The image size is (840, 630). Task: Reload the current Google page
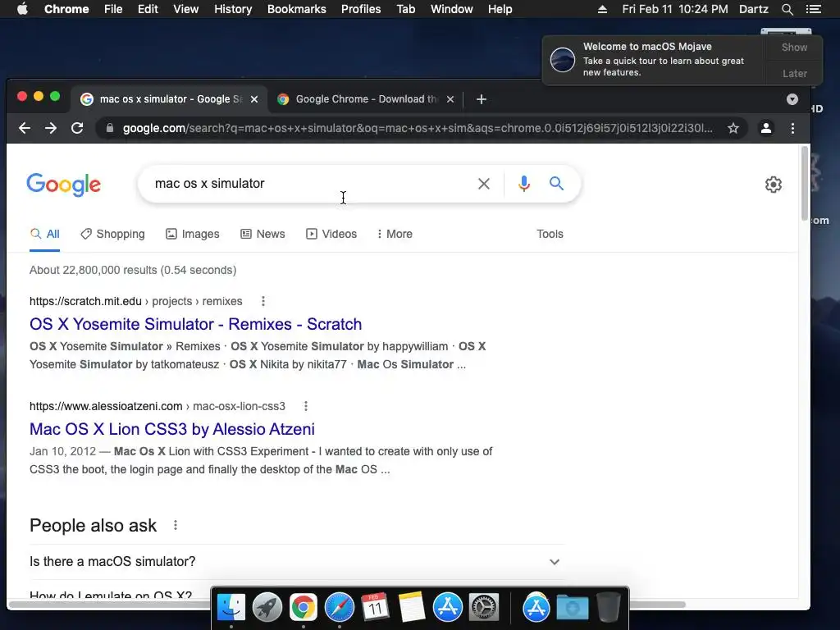77,128
